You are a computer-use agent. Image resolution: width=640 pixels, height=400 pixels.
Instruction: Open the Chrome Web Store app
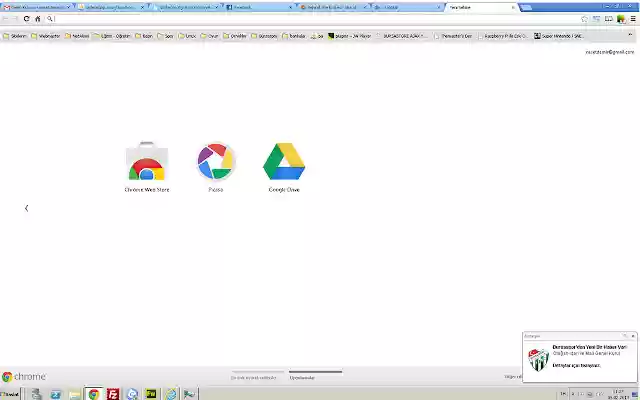[147, 167]
